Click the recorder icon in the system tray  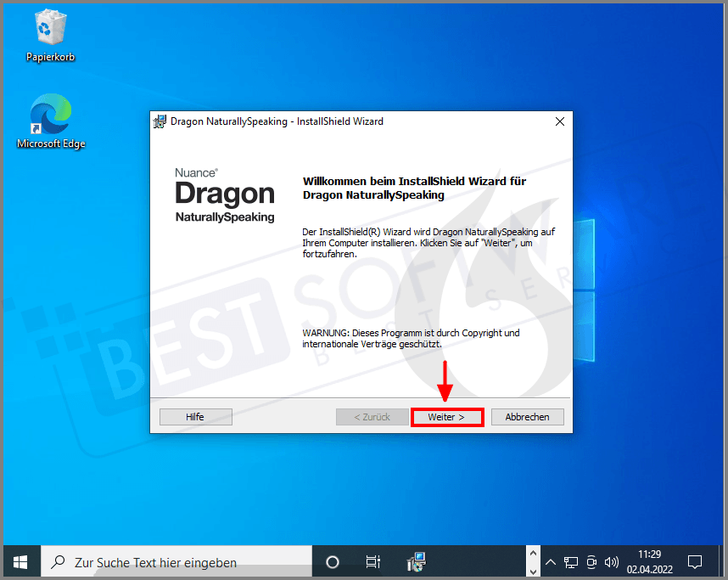coord(591,562)
